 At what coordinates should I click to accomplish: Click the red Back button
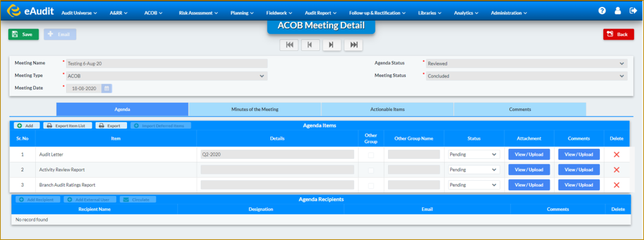click(x=619, y=35)
